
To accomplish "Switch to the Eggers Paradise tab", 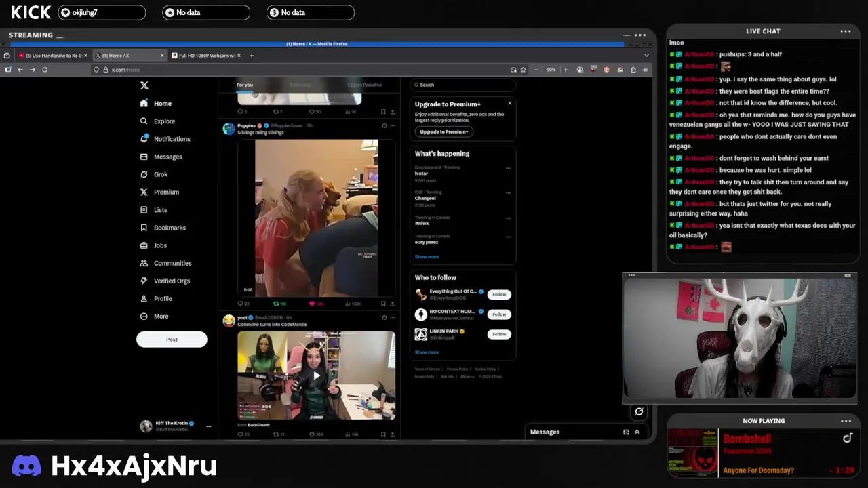I will tap(365, 85).
